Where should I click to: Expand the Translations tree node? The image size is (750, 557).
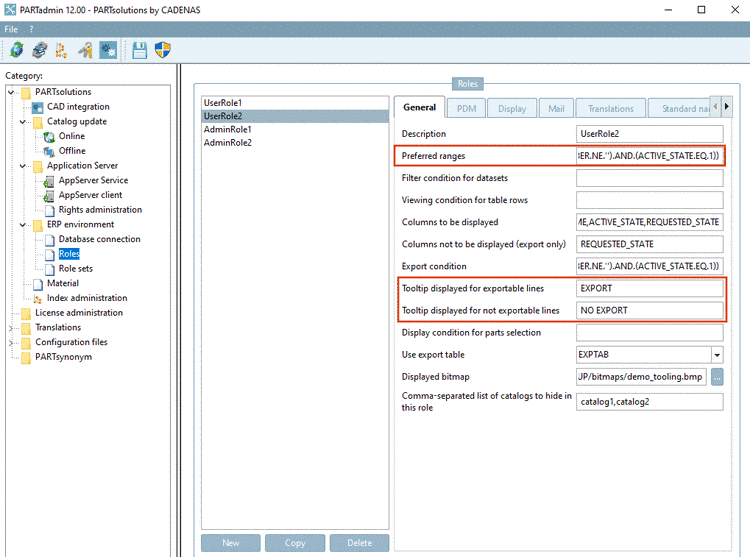pyautogui.click(x=11, y=328)
